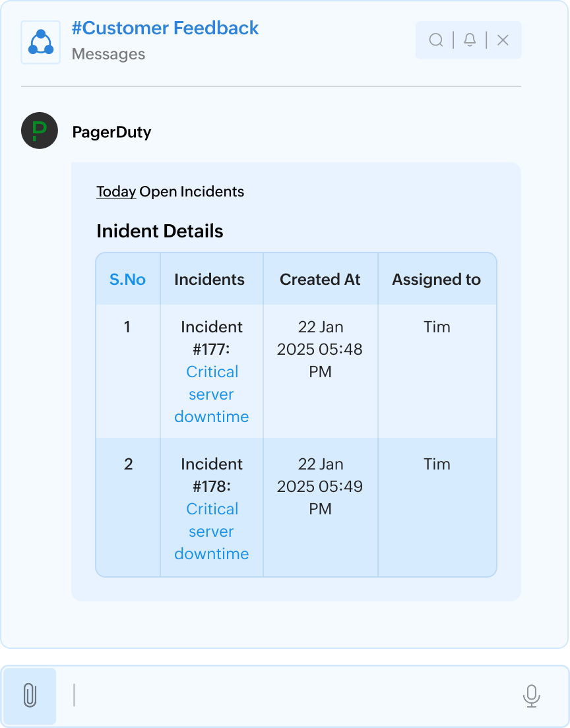570x728 pixels.
Task: Click the Messages subtitle under channel name
Action: [108, 54]
